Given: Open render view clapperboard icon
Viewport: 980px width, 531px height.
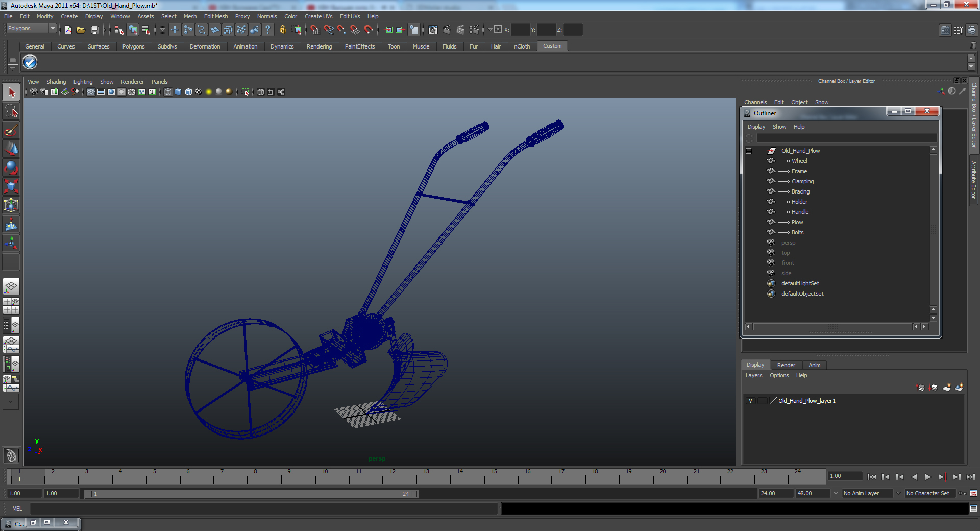Looking at the screenshot, I should pyautogui.click(x=433, y=30).
